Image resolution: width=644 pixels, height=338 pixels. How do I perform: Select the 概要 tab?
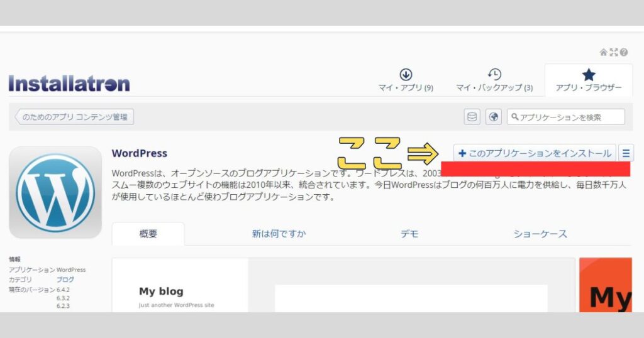(x=148, y=234)
